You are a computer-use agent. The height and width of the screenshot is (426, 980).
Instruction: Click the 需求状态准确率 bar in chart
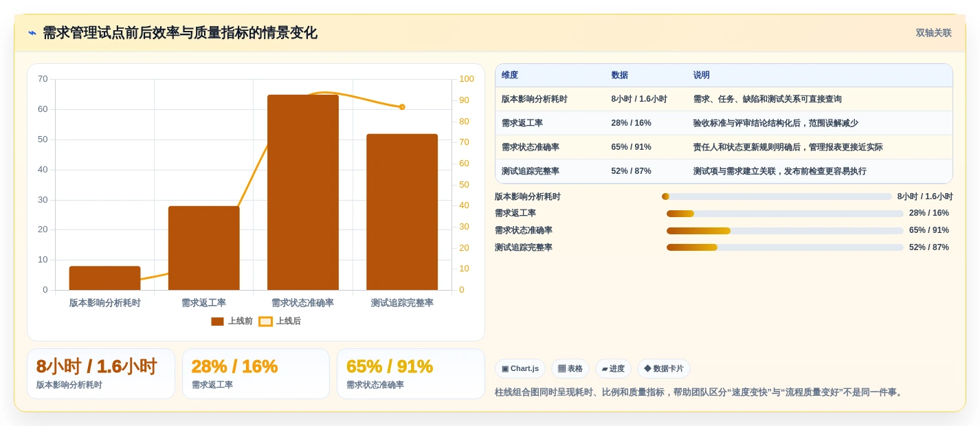303,192
